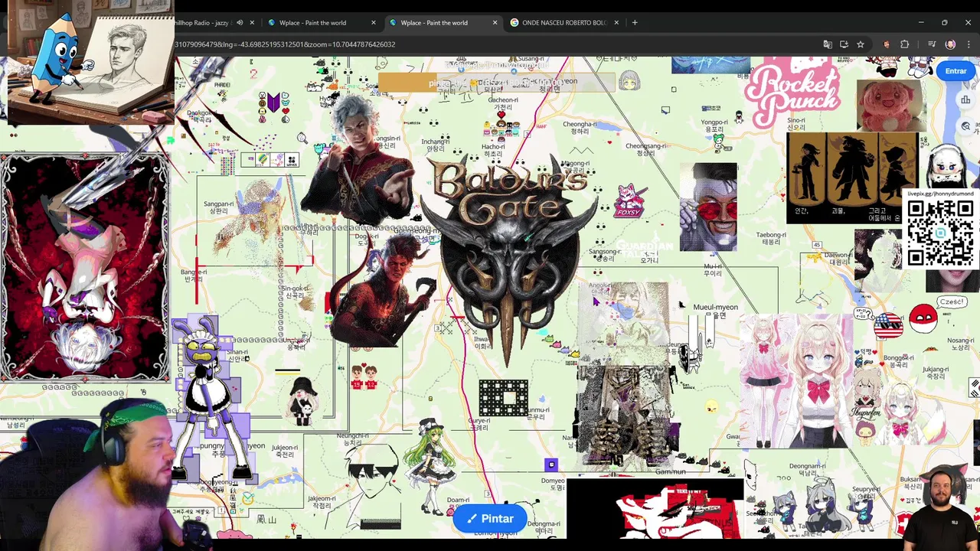
Task: Mute the chillhop Radio tab speaker icon
Action: tap(240, 23)
